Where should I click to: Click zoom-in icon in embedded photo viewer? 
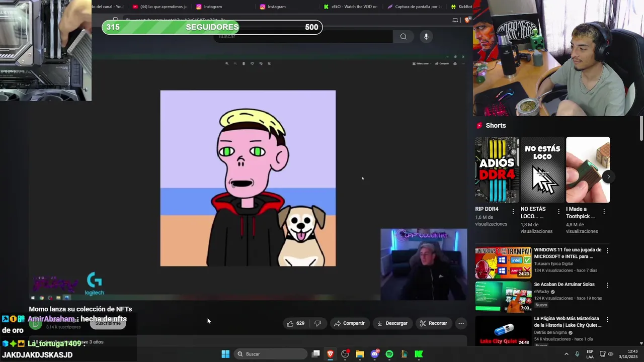(x=227, y=63)
